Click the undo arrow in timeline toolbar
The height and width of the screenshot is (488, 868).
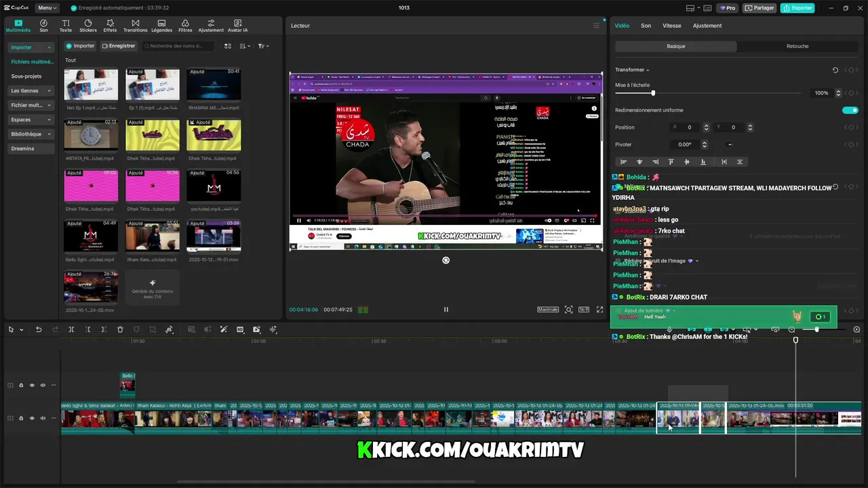[x=39, y=329]
